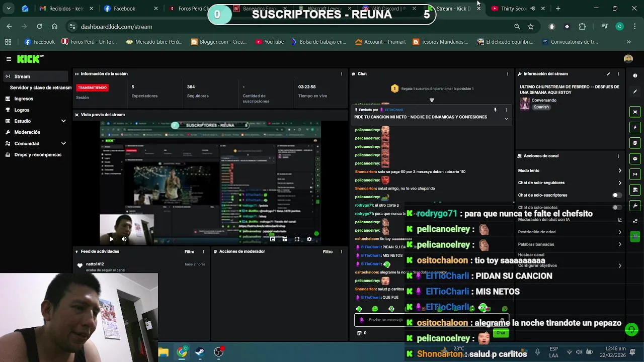Open pinned message options dots
Image resolution: width=644 pixels, height=362 pixels.
[506, 110]
